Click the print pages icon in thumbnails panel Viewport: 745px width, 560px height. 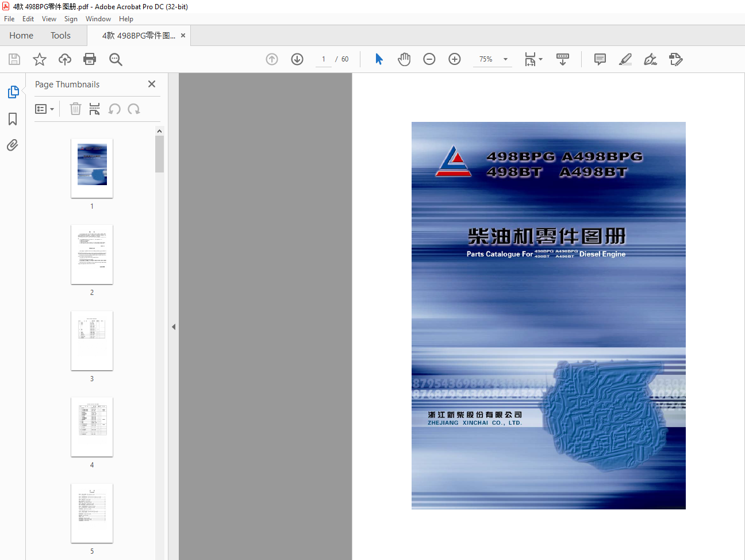pos(95,109)
